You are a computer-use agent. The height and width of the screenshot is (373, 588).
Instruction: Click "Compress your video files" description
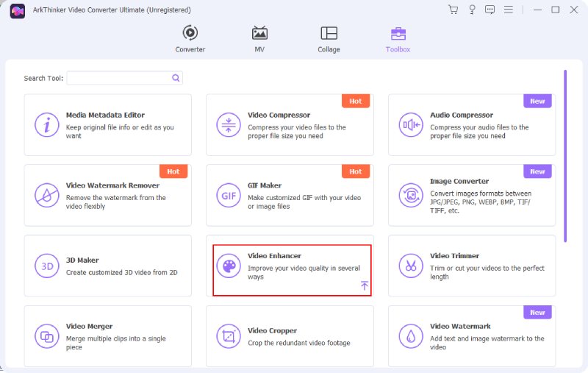point(296,132)
